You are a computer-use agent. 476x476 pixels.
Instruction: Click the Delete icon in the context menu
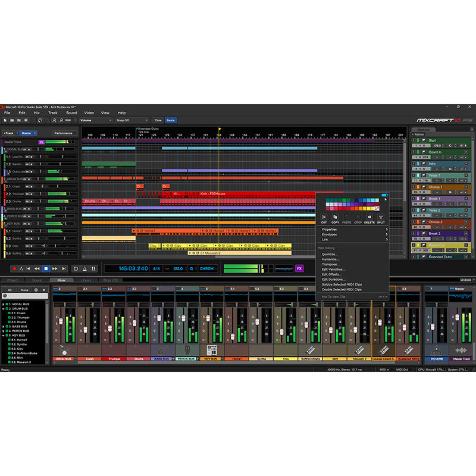point(369,217)
